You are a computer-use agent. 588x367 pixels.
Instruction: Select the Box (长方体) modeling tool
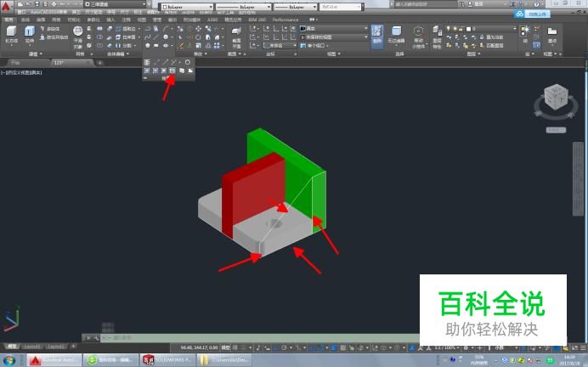12,37
